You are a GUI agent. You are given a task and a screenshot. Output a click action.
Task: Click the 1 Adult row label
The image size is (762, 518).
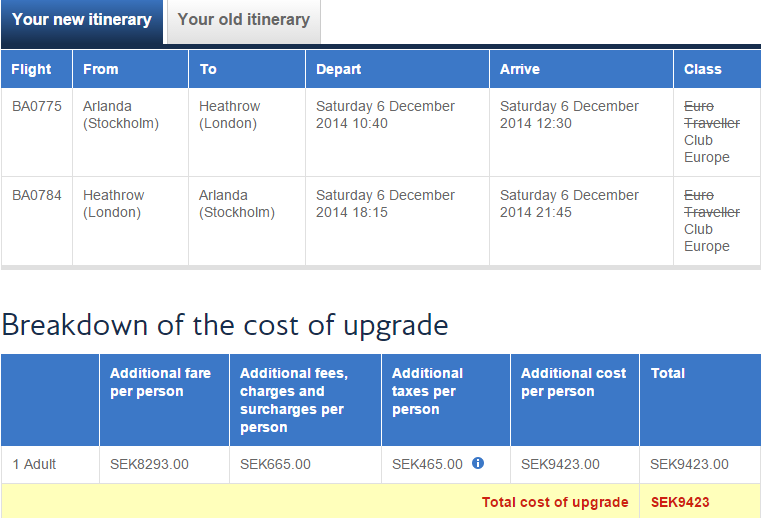click(35, 464)
